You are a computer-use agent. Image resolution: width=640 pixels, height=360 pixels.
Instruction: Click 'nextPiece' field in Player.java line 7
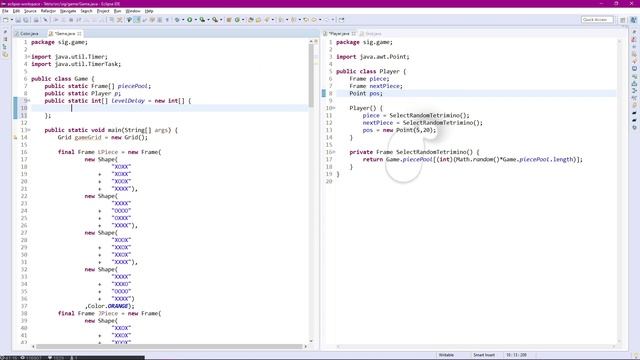384,86
